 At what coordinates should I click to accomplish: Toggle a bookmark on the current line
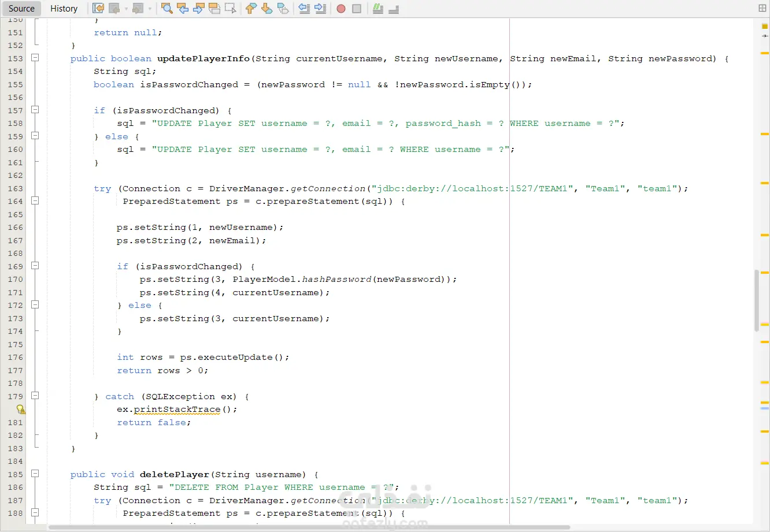tap(283, 9)
